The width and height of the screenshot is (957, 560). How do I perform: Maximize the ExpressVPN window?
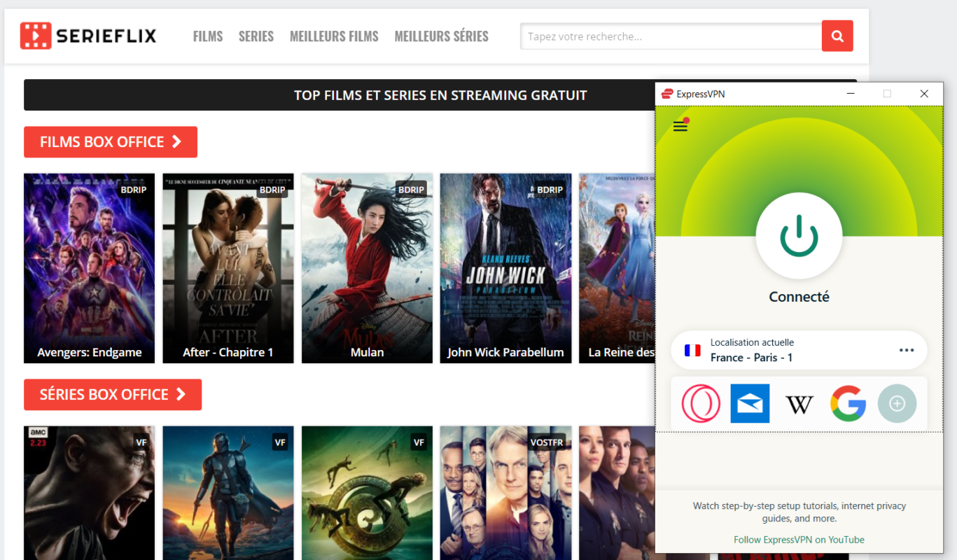point(887,94)
